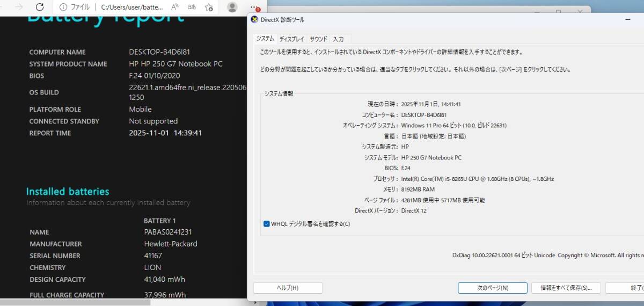The image size is (644, 306).
Task: Click the address bar file path
Action: (x=132, y=8)
